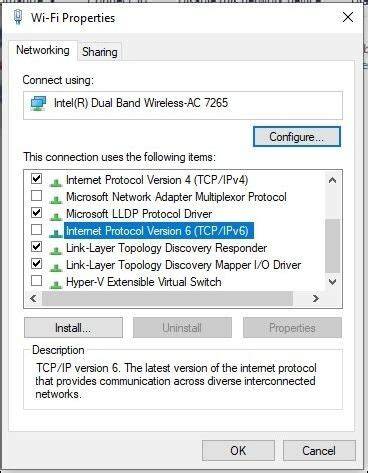Viewport: 368px width, 473px height.
Task: Click the protocol icon next to TCP/IPv4
Action: [x=56, y=182]
